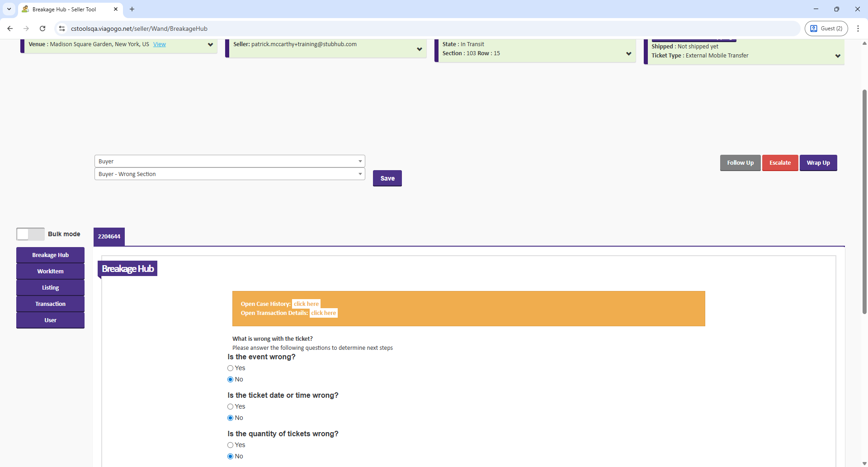Open the Transaction sidebar menu item
Viewport: 868px width, 467px height.
coord(50,304)
